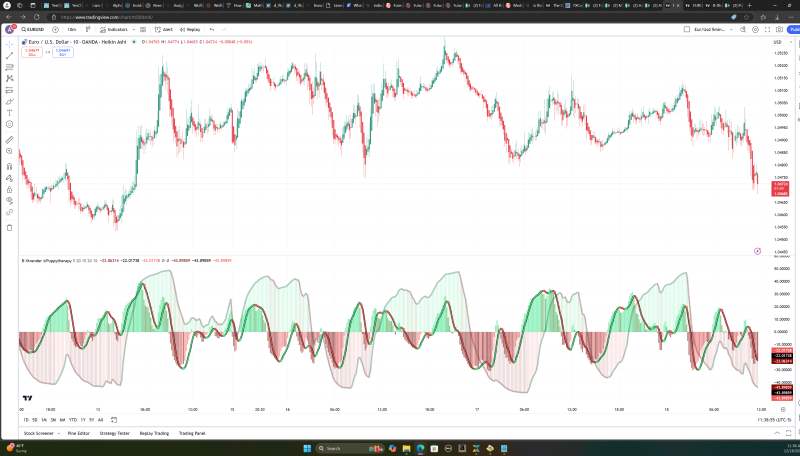The width and height of the screenshot is (800, 456).
Task: Open the 10m timeframe interval dropdown
Action: 71,30
